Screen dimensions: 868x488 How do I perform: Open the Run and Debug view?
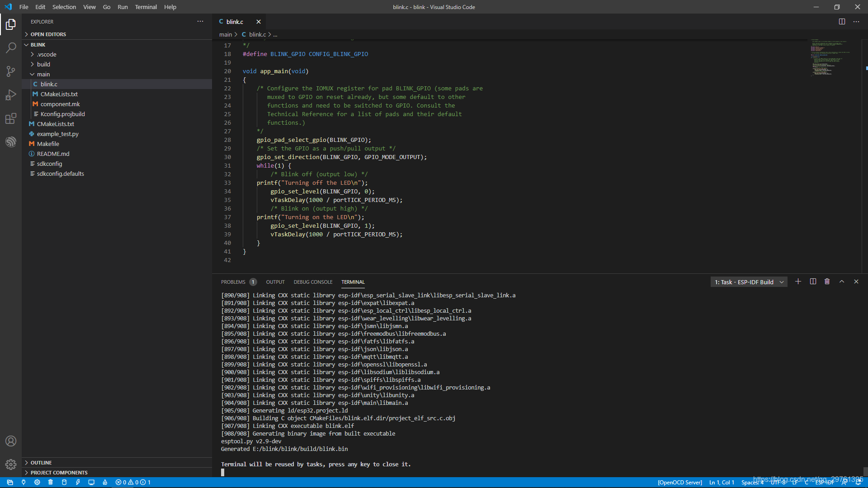click(x=11, y=95)
